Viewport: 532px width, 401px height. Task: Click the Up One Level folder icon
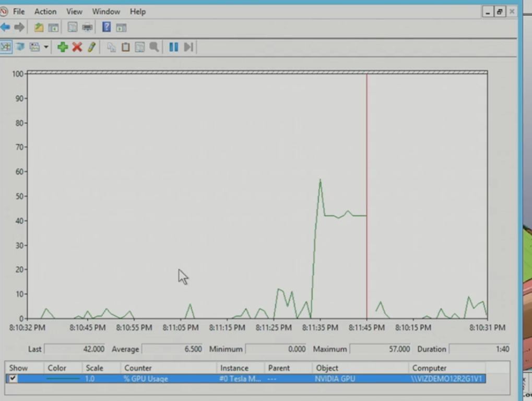tap(39, 27)
